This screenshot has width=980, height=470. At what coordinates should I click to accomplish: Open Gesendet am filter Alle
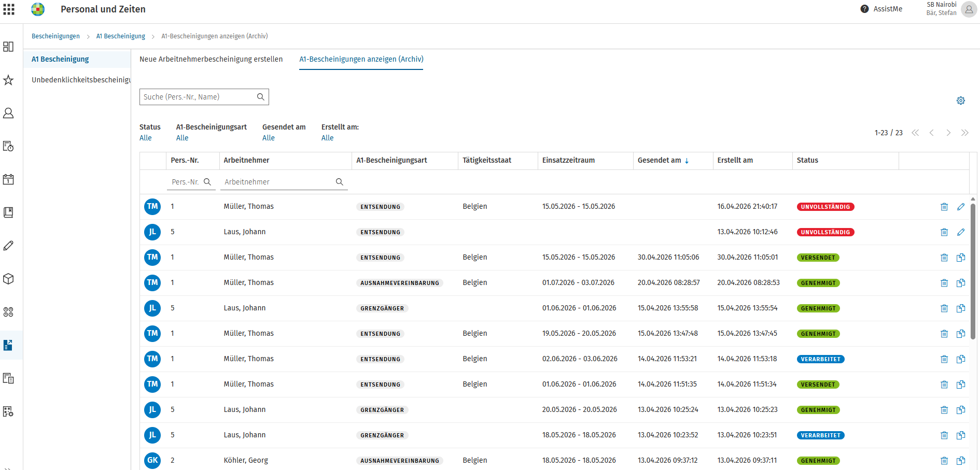click(x=269, y=138)
